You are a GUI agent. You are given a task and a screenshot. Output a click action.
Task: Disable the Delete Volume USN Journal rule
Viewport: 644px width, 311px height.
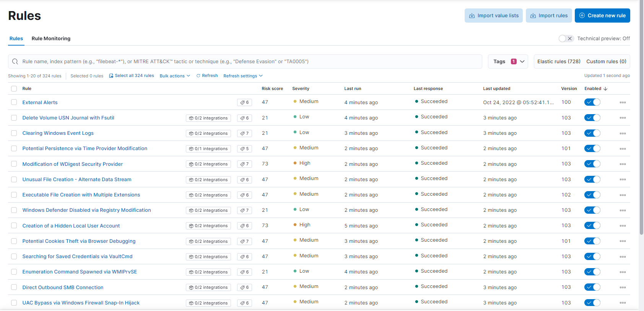(592, 118)
